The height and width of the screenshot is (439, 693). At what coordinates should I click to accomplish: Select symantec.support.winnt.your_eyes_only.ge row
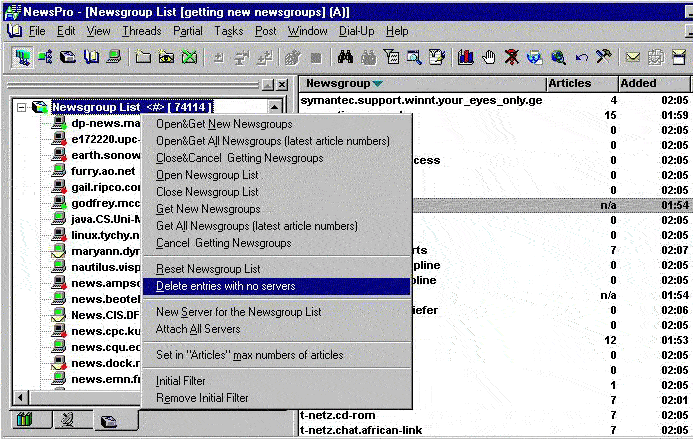494,101
